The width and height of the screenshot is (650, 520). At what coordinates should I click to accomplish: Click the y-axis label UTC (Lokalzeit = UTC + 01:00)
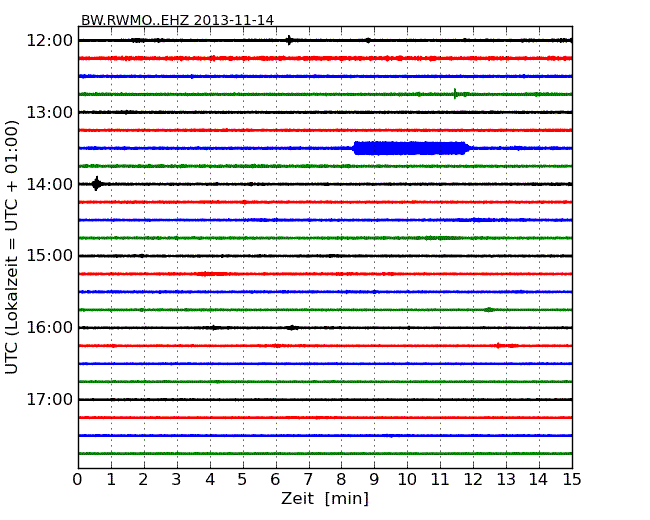(12, 247)
